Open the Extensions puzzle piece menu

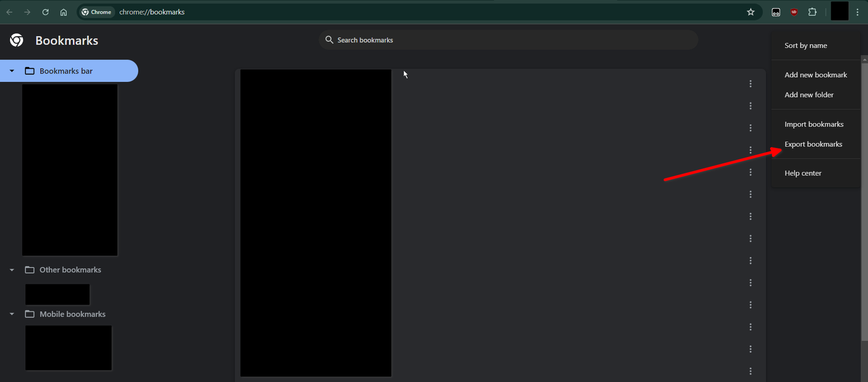coord(812,12)
